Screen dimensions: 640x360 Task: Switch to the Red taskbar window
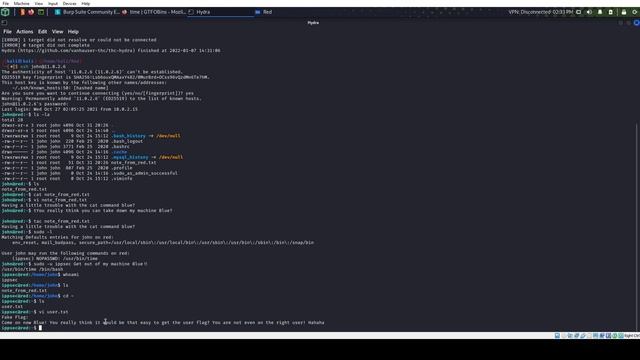(263, 12)
